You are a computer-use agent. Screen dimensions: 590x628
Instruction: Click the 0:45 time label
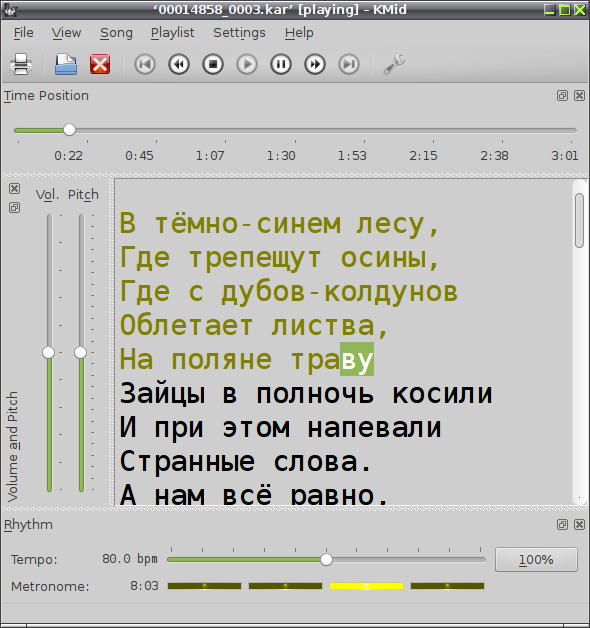pyautogui.click(x=139, y=155)
